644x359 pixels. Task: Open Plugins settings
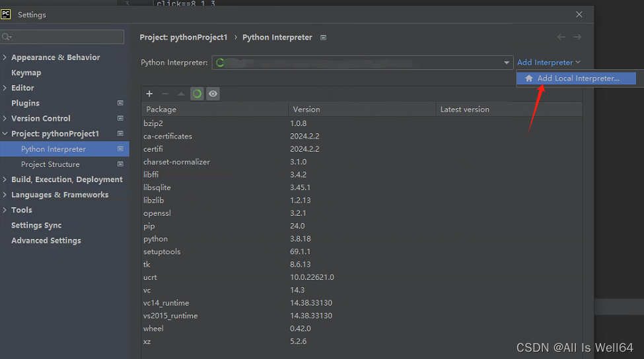[25, 103]
